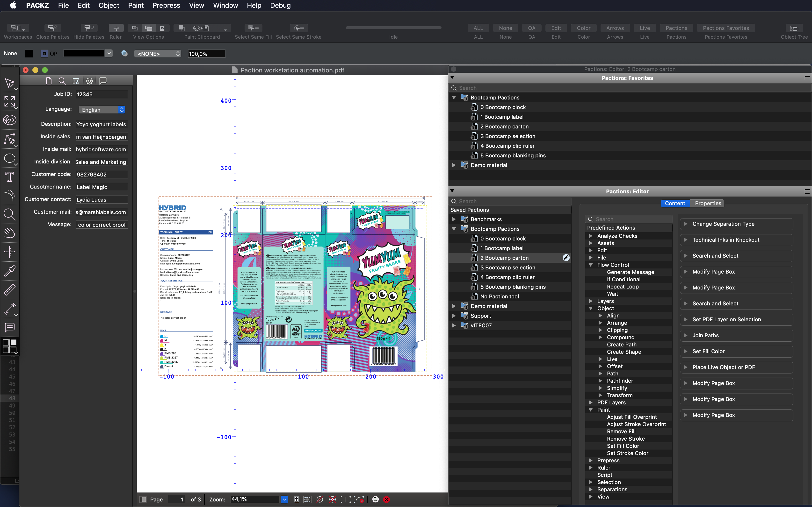Open the Language dropdown showing English
812x507 pixels.
(x=102, y=110)
